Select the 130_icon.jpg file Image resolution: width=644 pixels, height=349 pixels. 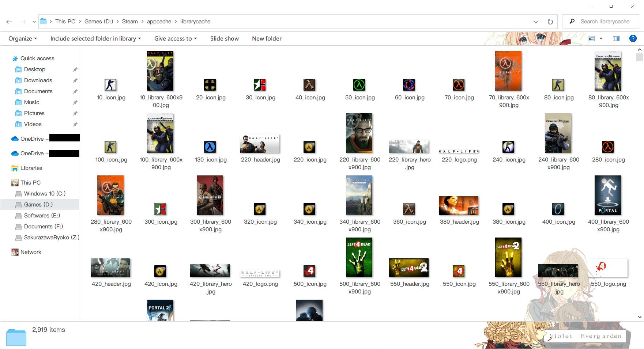pyautogui.click(x=210, y=147)
